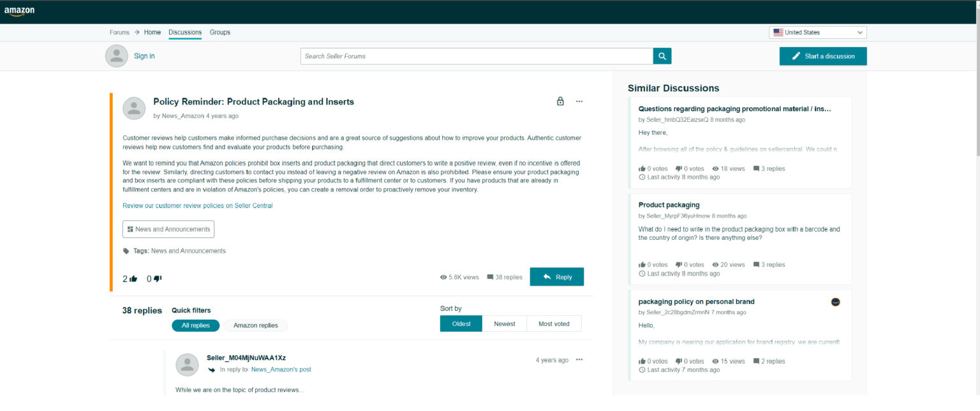Click the clock icon under Product packaging discussion

642,273
